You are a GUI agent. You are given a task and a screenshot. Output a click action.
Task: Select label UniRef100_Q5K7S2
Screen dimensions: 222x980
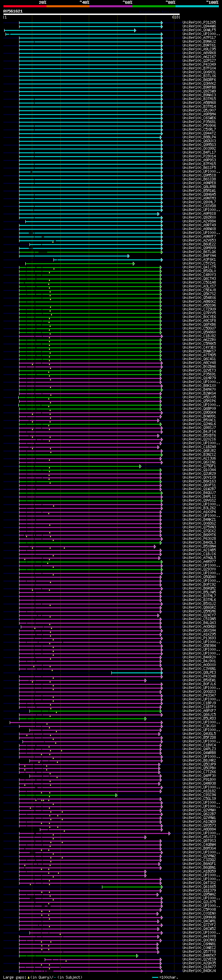pyautogui.click(x=199, y=294)
